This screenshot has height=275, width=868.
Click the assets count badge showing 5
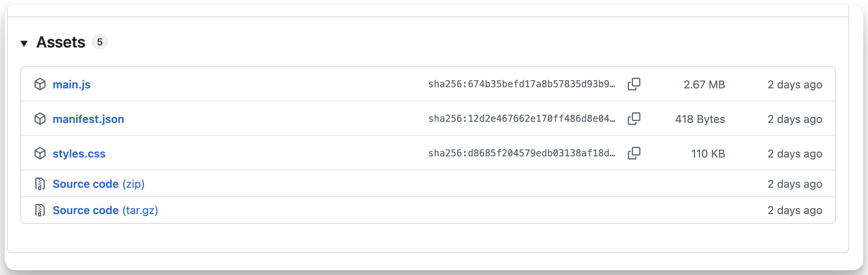[x=100, y=42]
